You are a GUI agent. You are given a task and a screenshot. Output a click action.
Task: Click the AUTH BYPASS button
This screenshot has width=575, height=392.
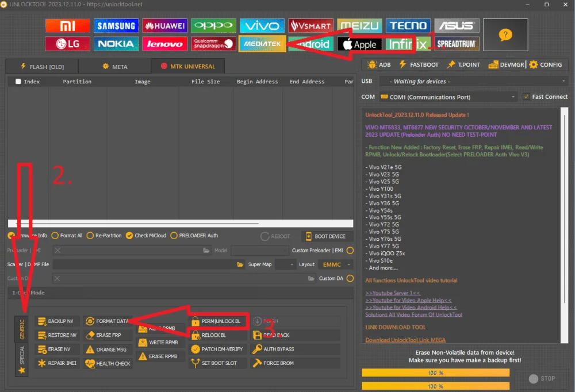tap(295, 349)
